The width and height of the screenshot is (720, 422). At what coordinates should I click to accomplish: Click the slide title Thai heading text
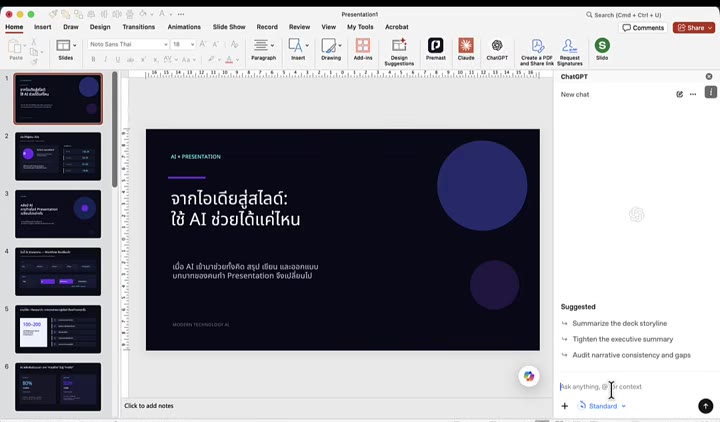coord(235,209)
